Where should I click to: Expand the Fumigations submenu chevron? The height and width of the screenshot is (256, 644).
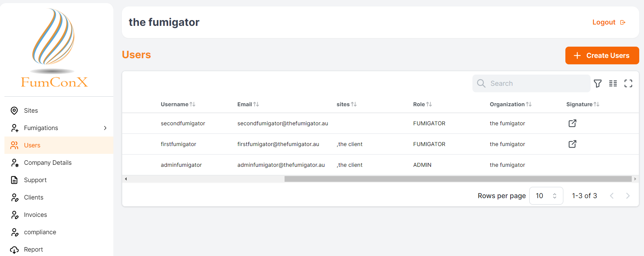click(x=105, y=128)
